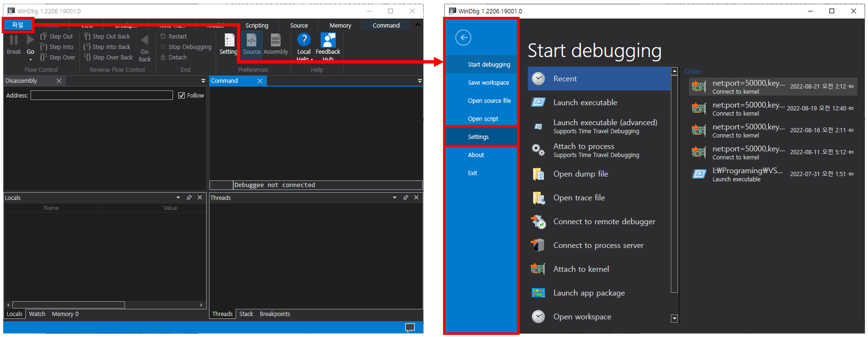Click Connect to process server icon
This screenshot has width=868, height=337.
click(x=538, y=245)
